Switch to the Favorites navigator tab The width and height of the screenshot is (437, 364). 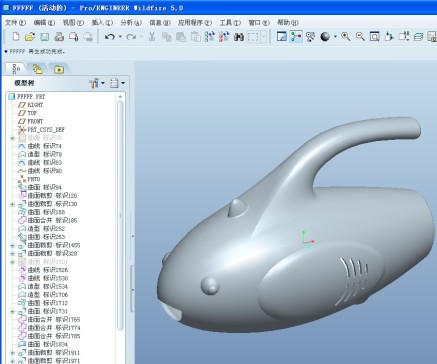[59, 69]
